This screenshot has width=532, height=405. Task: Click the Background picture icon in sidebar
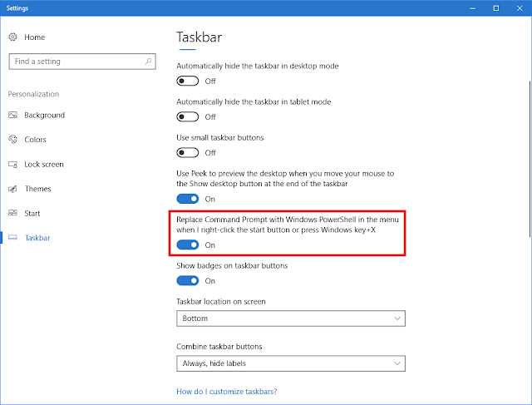point(13,115)
